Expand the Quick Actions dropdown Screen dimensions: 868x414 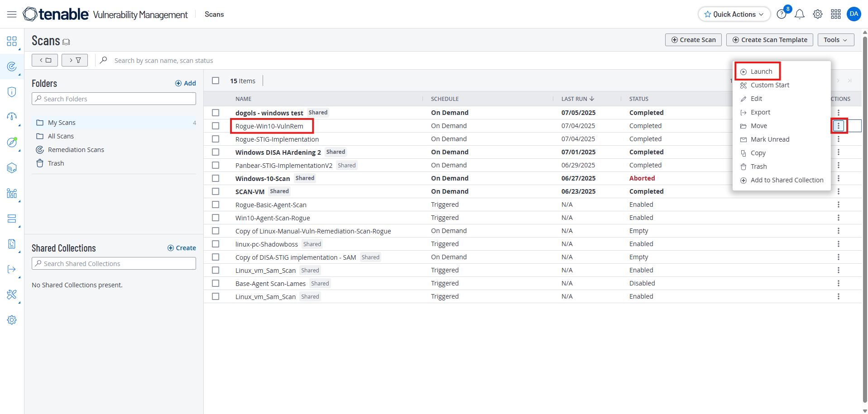734,14
